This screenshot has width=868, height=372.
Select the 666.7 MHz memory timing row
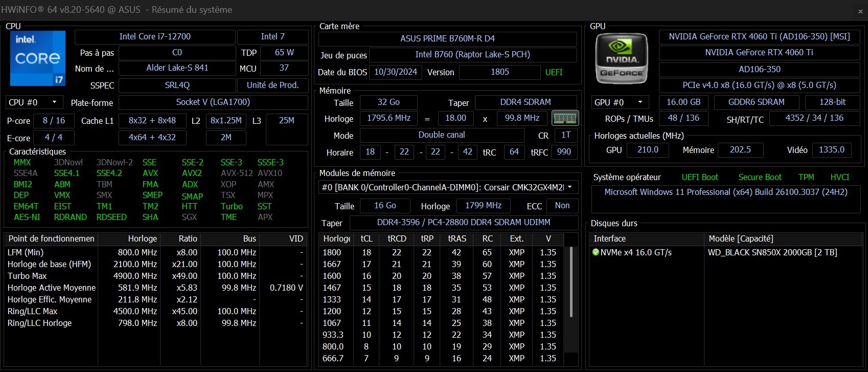(443, 358)
